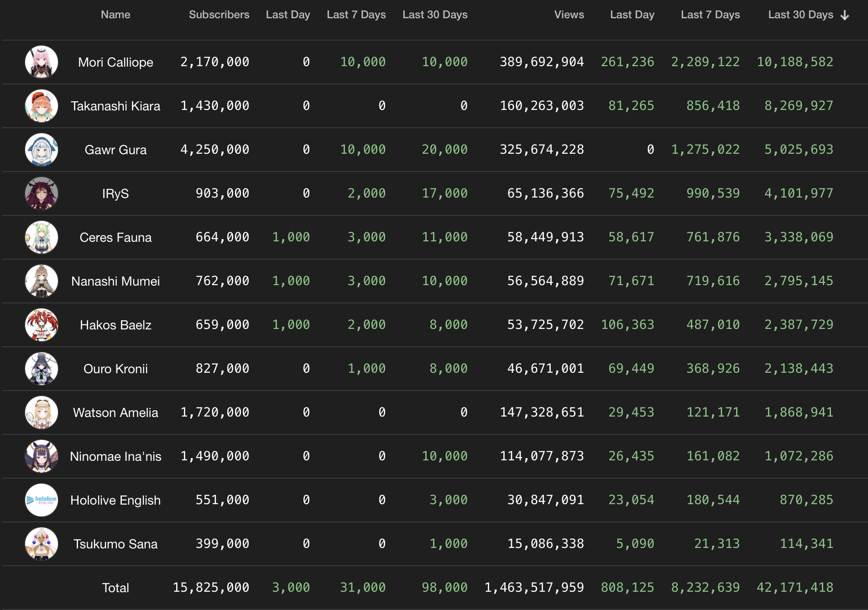868x610 pixels.
Task: Click the Total row label
Action: point(115,588)
